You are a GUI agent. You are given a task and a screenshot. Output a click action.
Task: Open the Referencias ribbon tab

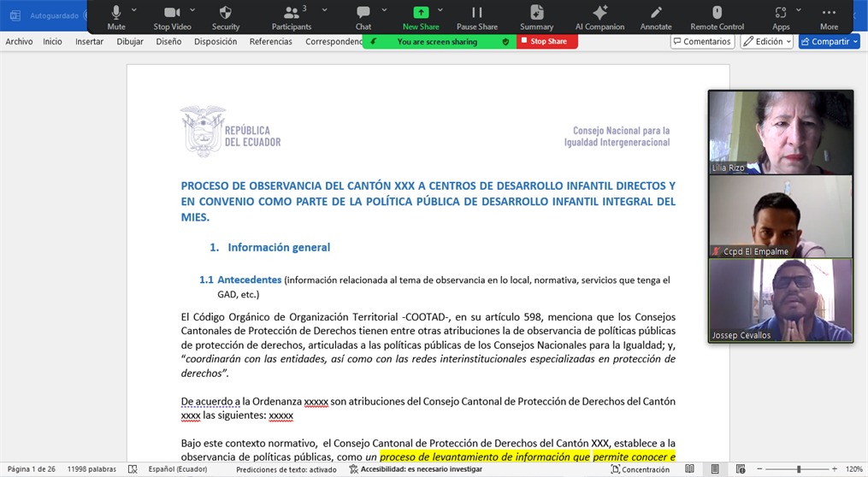pyautogui.click(x=270, y=42)
